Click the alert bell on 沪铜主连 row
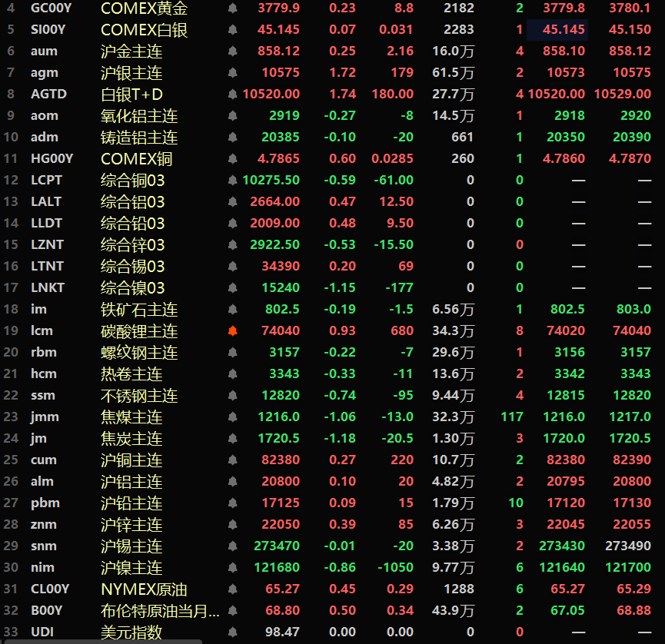Viewport: 665px width, 644px height. pyautogui.click(x=232, y=460)
